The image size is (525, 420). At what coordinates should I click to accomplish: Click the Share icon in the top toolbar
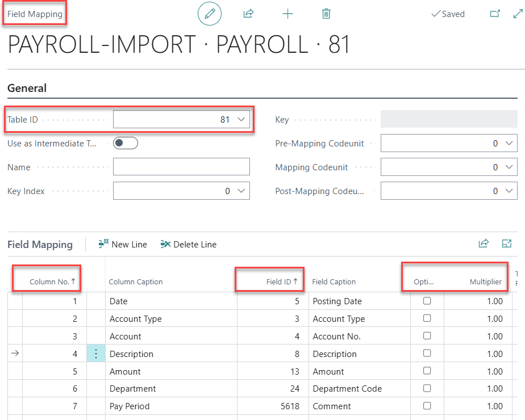[248, 14]
